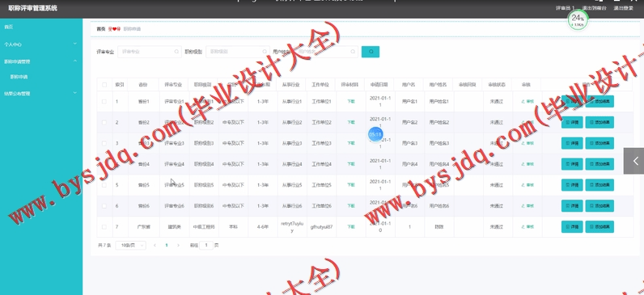Click the teal search button

coord(370,52)
